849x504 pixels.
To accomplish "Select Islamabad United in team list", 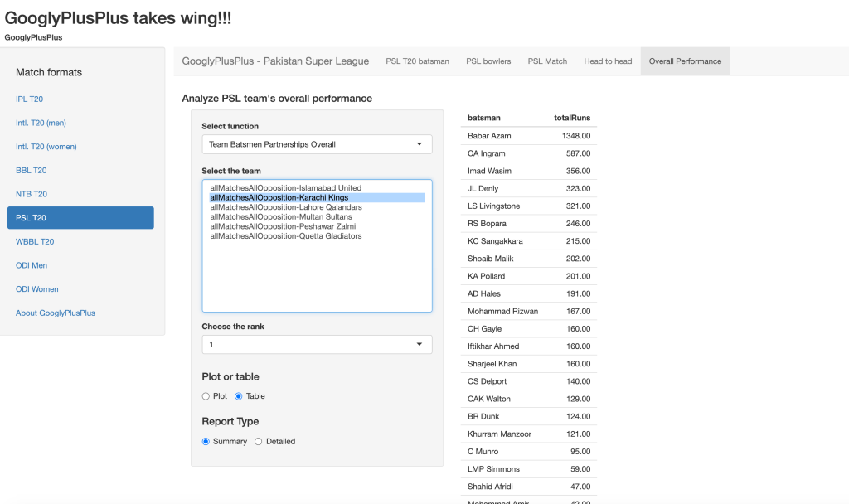I will coord(285,188).
